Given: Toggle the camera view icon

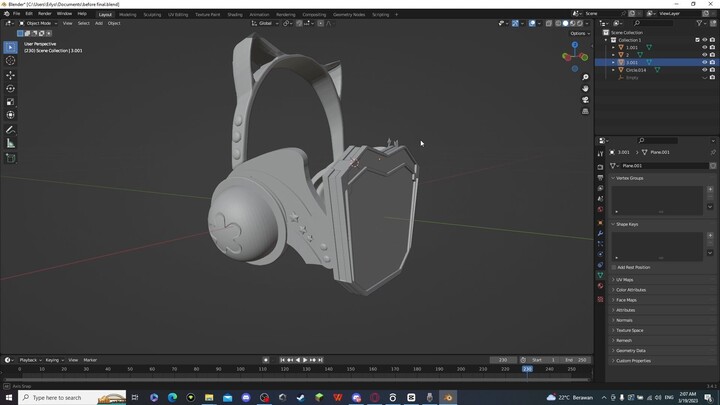Looking at the screenshot, I should point(585,100).
